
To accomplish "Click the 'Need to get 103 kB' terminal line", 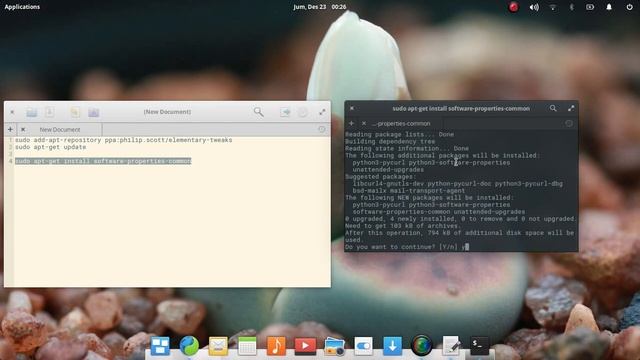I will tap(403, 226).
